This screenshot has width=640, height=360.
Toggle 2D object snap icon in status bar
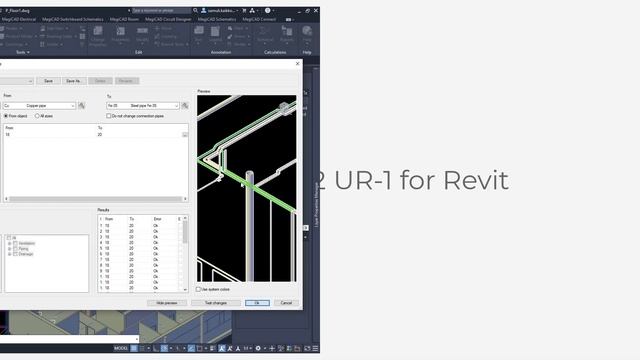coord(200,348)
